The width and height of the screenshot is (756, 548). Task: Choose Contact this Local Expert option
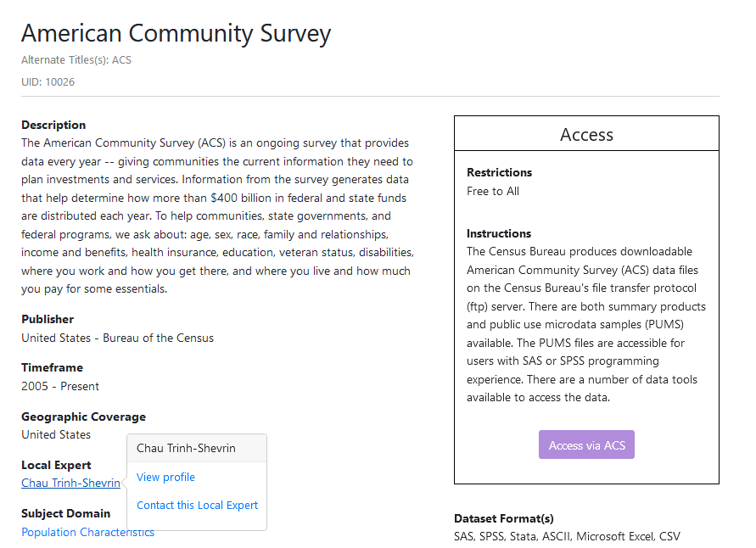(197, 506)
